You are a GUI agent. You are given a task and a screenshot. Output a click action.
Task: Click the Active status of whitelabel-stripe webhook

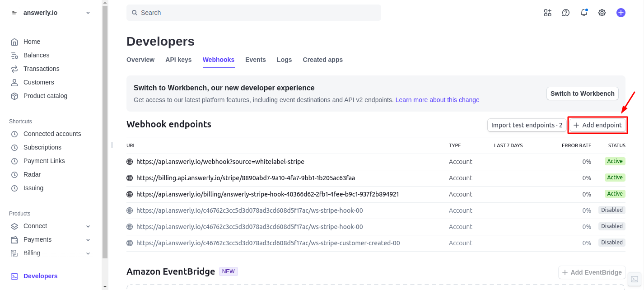(615, 161)
